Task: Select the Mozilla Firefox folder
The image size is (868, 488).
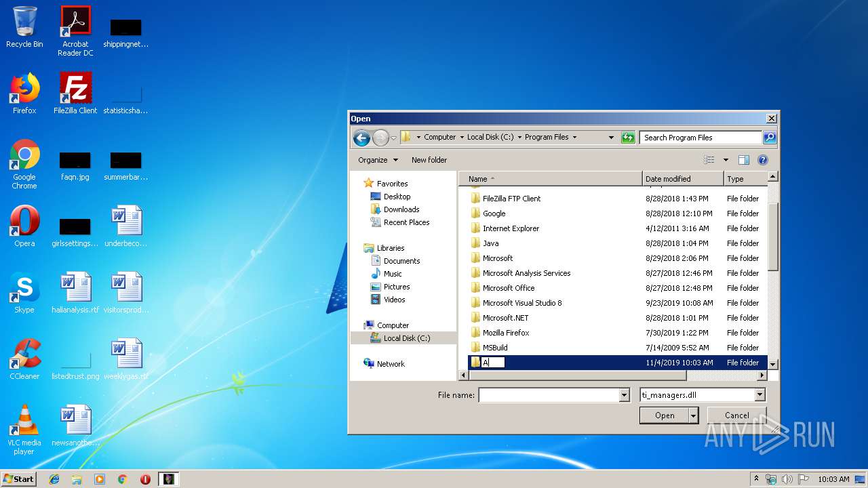Action: tap(506, 333)
